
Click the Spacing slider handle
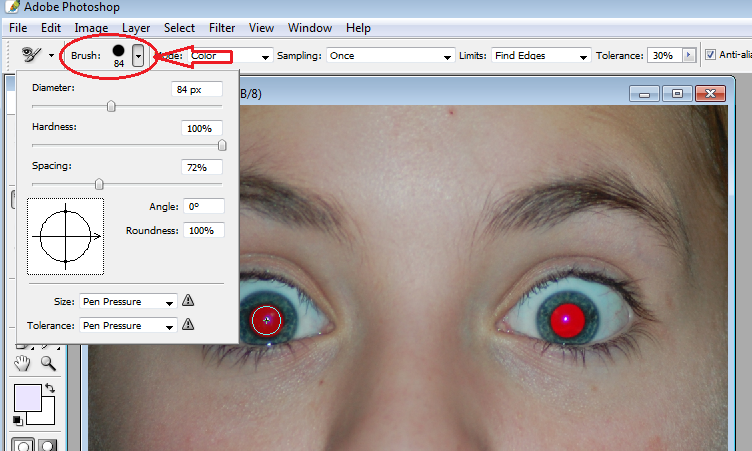99,184
